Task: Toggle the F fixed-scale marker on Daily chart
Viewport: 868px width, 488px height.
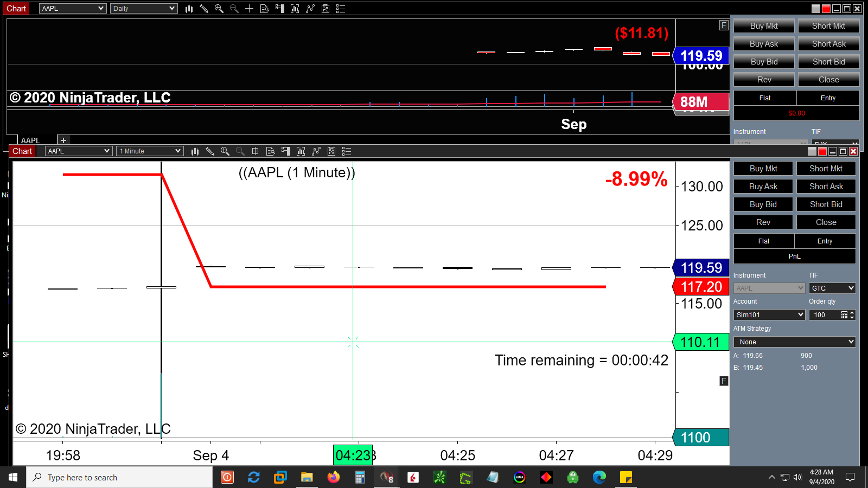Action: click(x=724, y=25)
